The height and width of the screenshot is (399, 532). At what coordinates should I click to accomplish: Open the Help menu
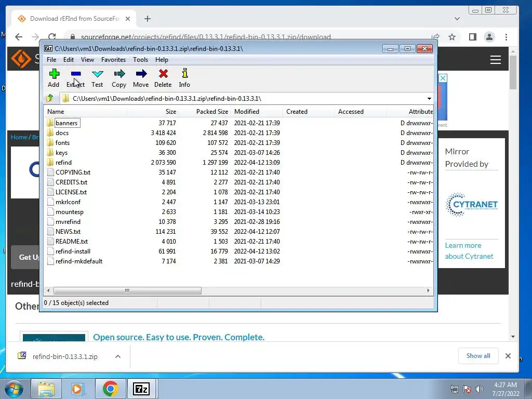click(162, 60)
